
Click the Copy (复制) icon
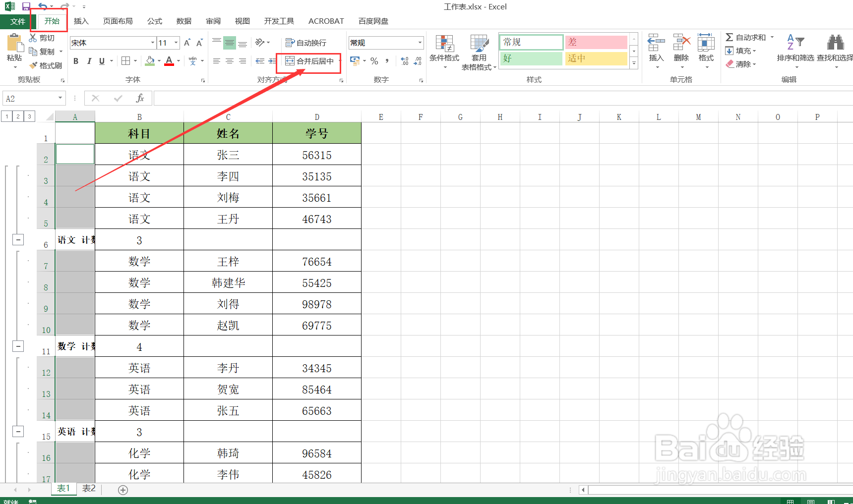[33, 52]
